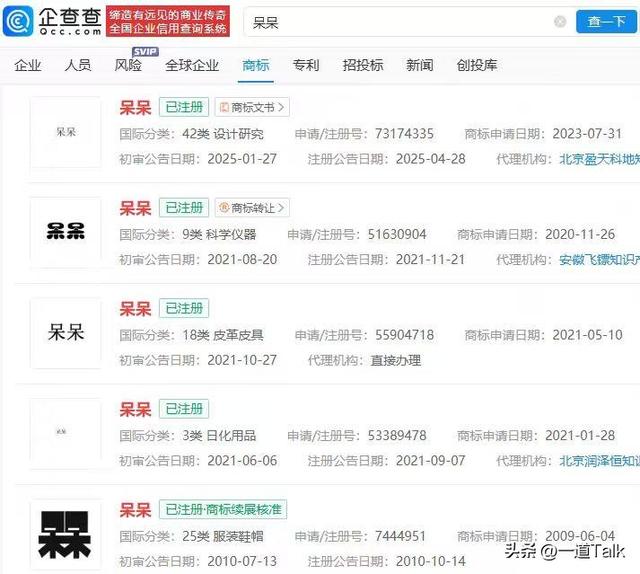Open 呆呆 trademark thumbnail for 42类 设计研究
This screenshot has height=574, width=640.
[66, 132]
